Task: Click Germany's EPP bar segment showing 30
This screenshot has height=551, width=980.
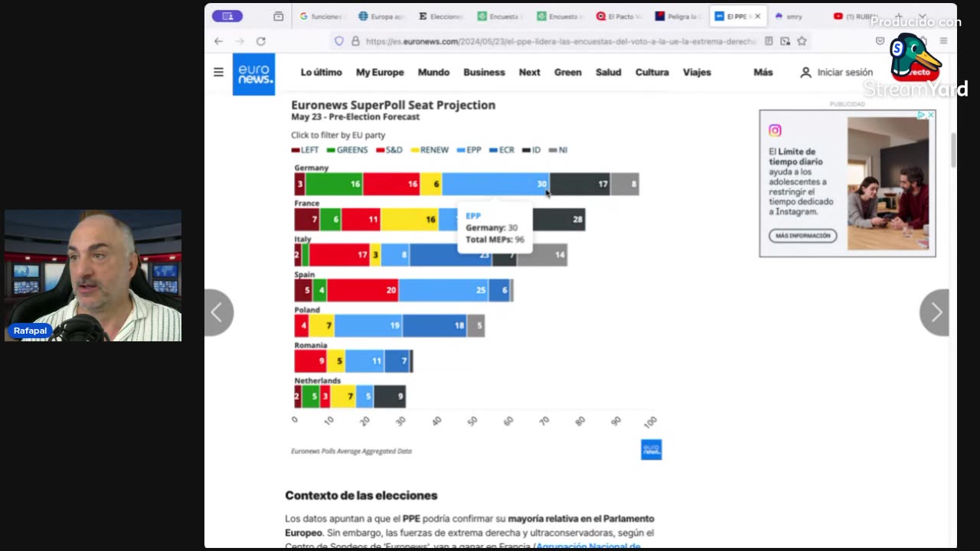Action: (x=495, y=184)
